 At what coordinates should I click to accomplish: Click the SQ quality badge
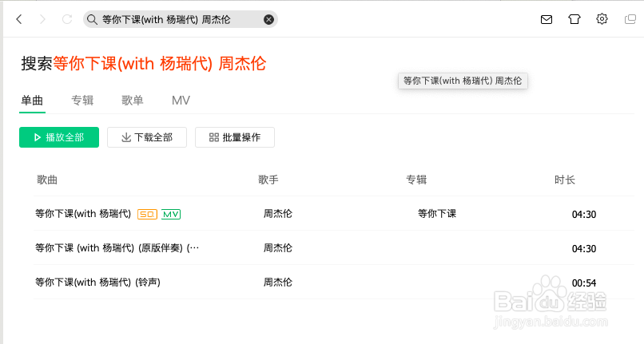tap(147, 214)
